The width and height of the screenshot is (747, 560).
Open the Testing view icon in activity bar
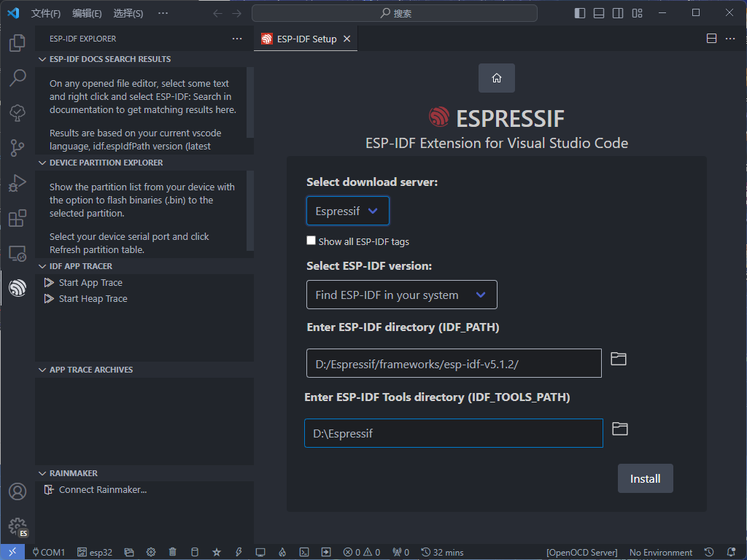[x=18, y=113]
